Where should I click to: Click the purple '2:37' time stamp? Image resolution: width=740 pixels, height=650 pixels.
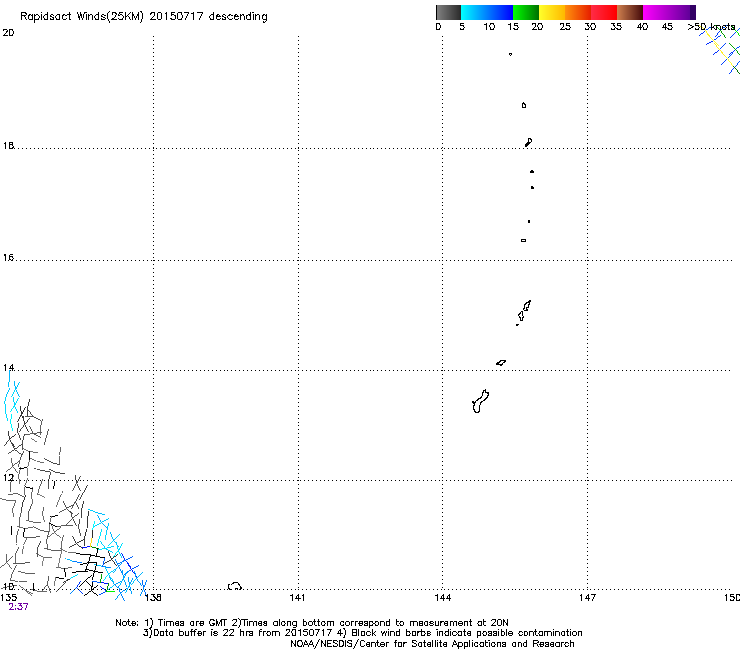(18, 607)
